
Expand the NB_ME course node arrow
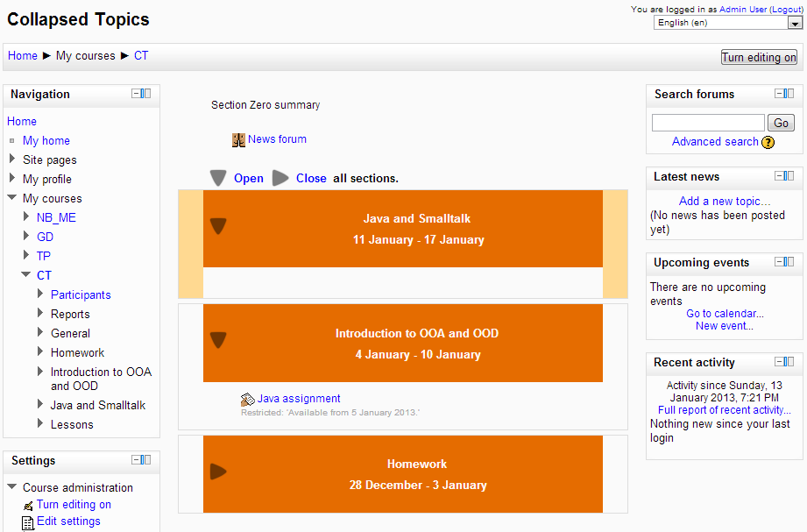[x=26, y=216]
